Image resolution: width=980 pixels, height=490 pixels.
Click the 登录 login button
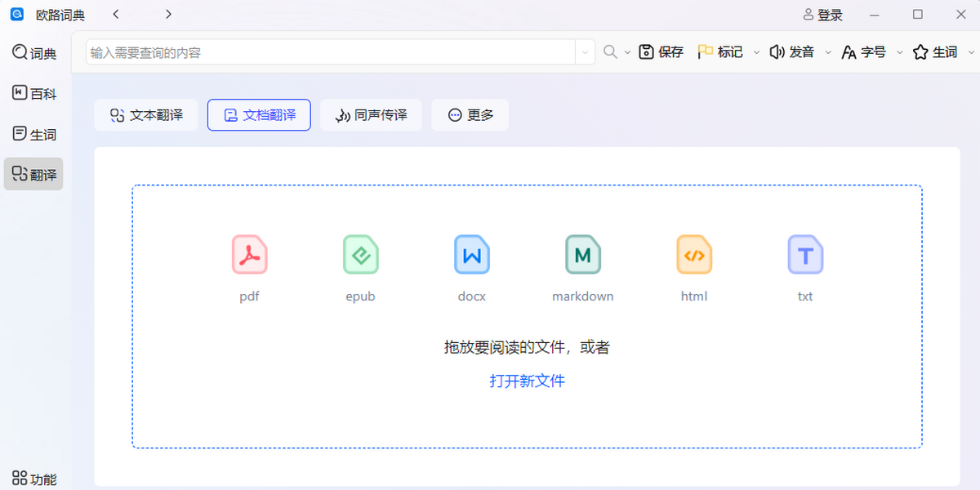click(x=822, y=15)
